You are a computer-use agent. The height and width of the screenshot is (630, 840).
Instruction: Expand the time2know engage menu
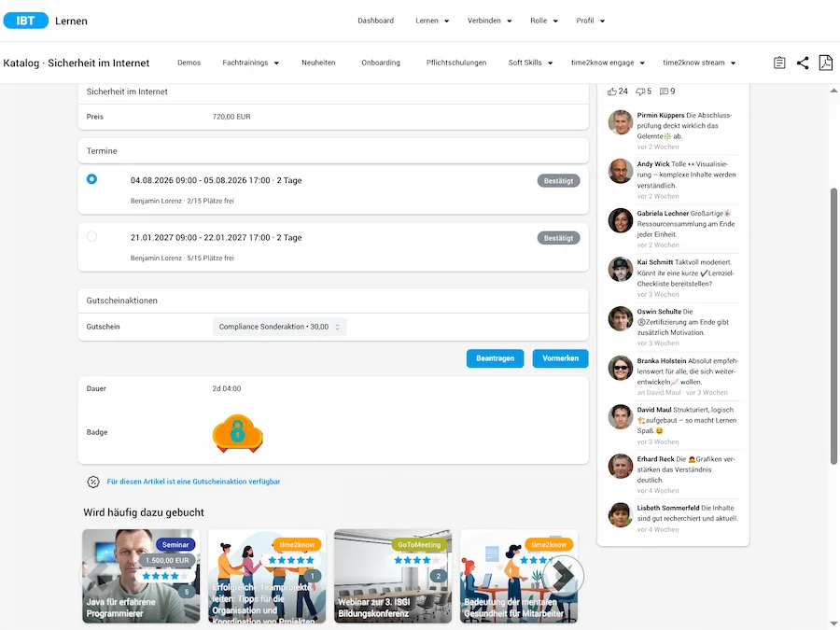(608, 63)
